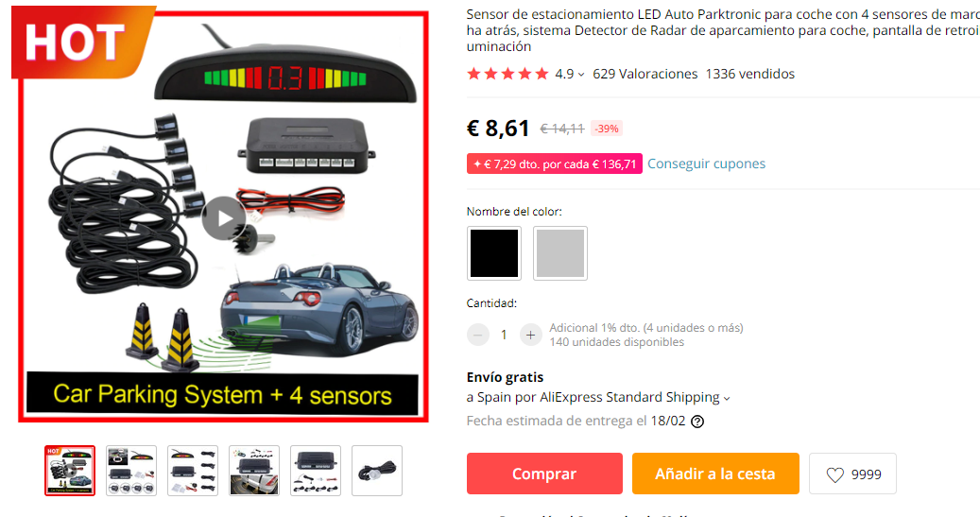980x517 pixels.
Task: Select fifth thumbnail of control box
Action: (x=316, y=471)
